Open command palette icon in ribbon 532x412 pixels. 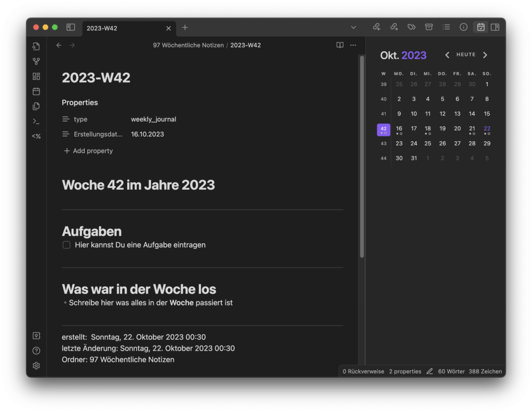36,121
